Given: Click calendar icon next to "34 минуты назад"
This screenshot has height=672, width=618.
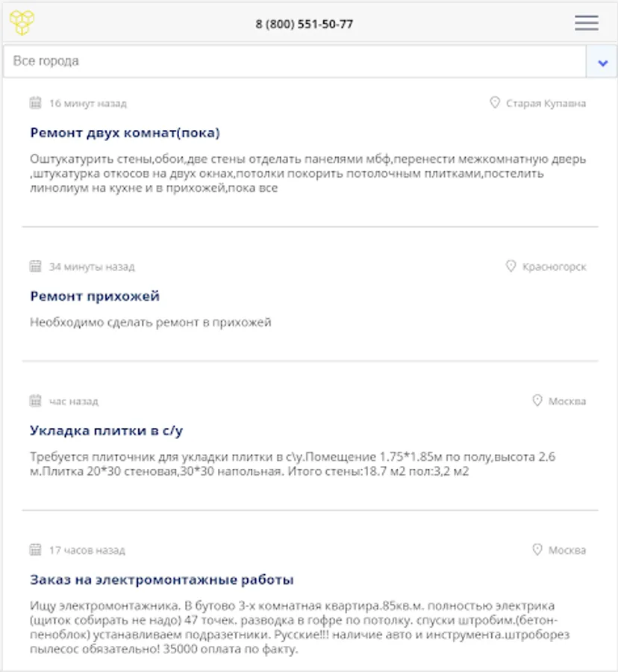Looking at the screenshot, I should point(35,267).
